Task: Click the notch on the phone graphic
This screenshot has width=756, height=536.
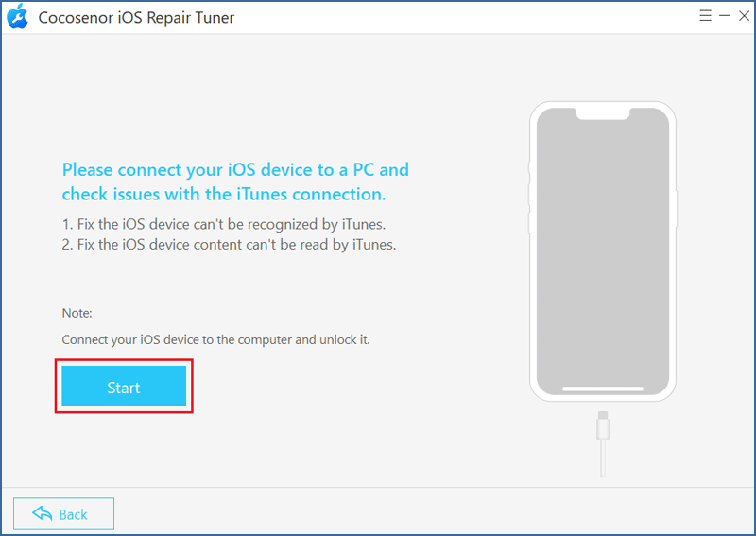Action: click(x=603, y=113)
